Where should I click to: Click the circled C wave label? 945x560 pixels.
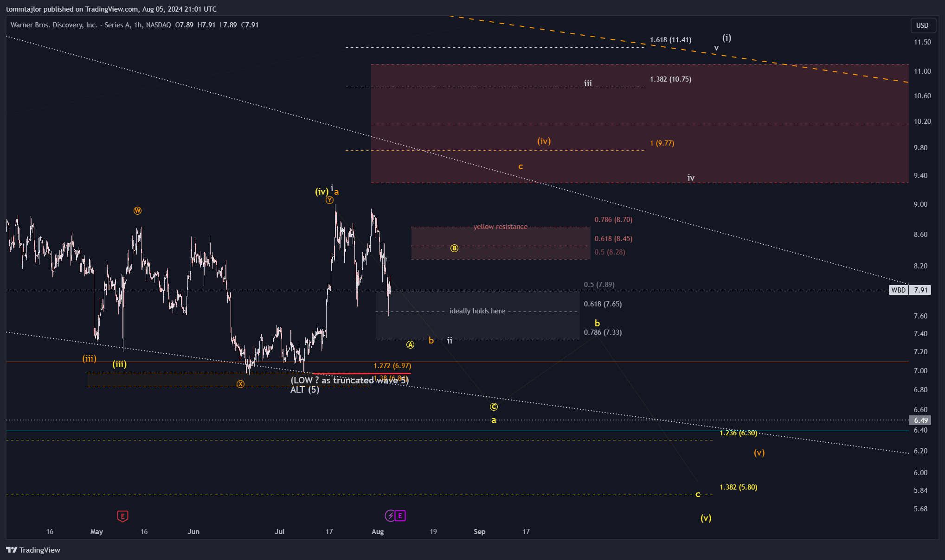pyautogui.click(x=494, y=407)
